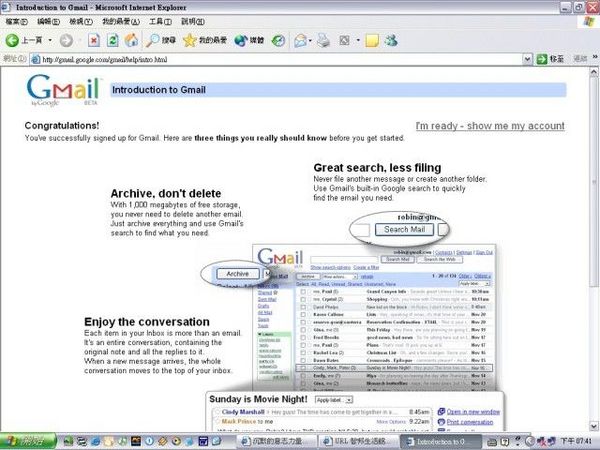Expand the Mail icon dropdown arrow
The height and width of the screenshot is (450, 600).
click(x=310, y=40)
